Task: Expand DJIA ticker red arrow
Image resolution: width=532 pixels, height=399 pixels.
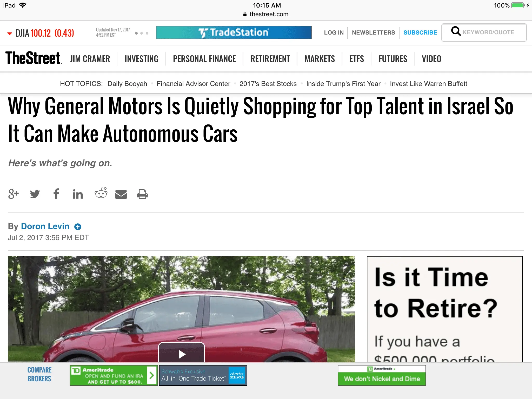Action: [x=10, y=34]
